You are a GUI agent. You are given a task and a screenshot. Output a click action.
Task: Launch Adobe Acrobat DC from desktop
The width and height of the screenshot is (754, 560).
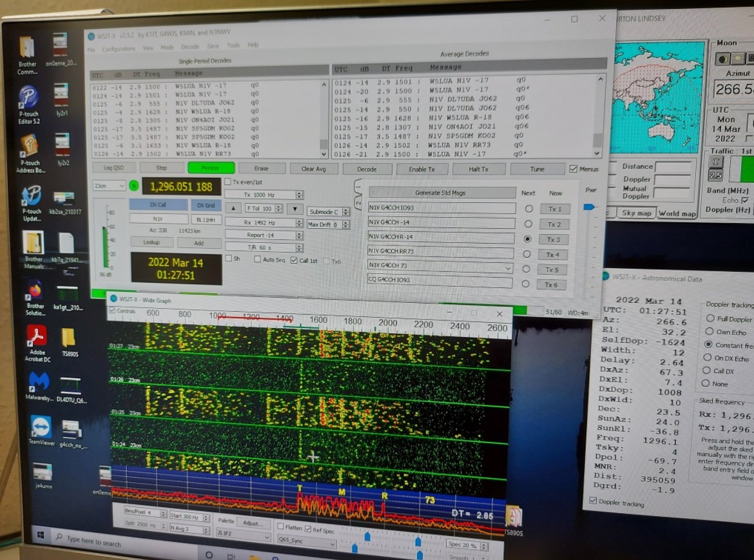tap(37, 343)
